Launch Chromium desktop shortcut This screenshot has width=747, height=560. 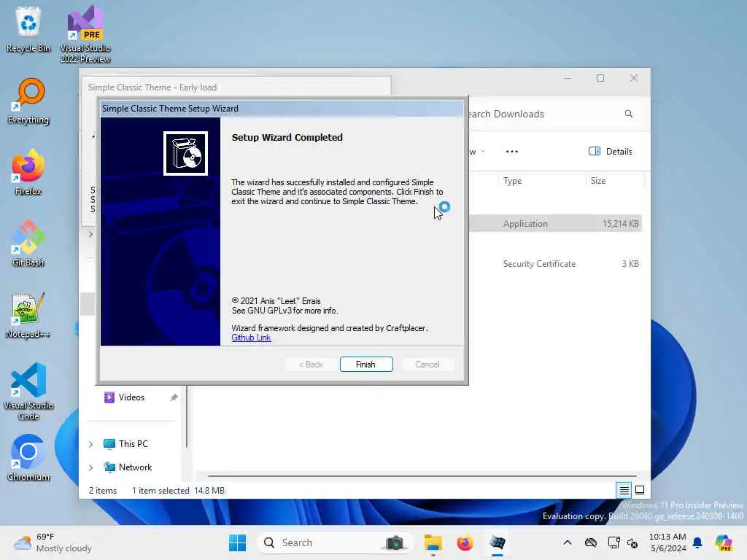[28, 458]
